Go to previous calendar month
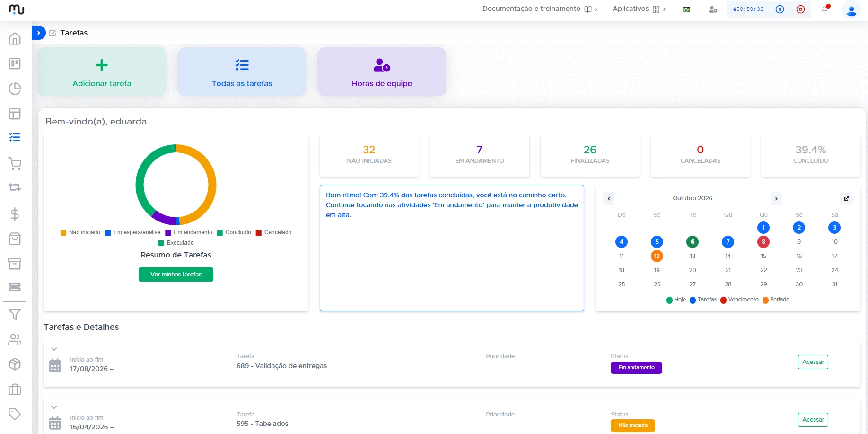The image size is (868, 434). pyautogui.click(x=609, y=198)
